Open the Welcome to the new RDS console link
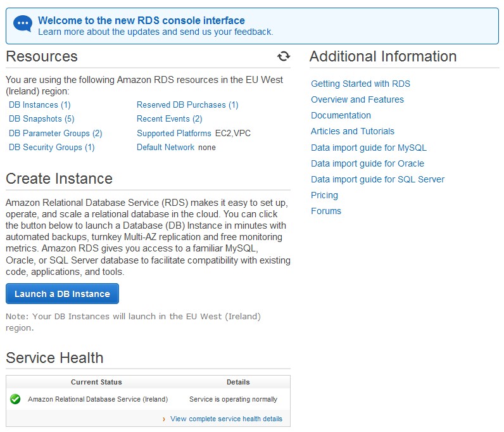The image size is (504, 432). (141, 20)
